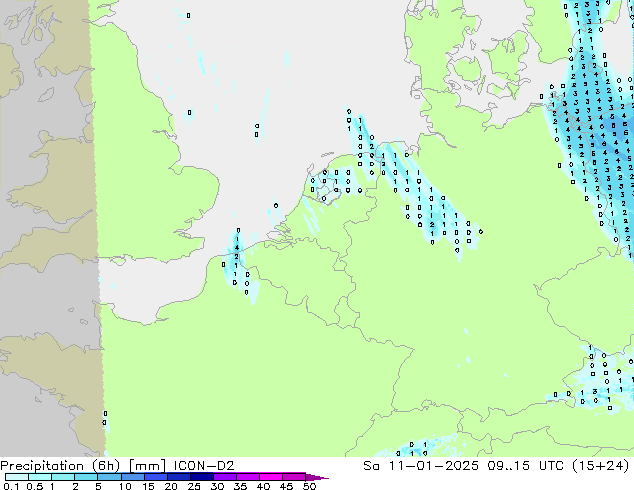Click the "40" legend scale label
634x490 pixels.
263,486
